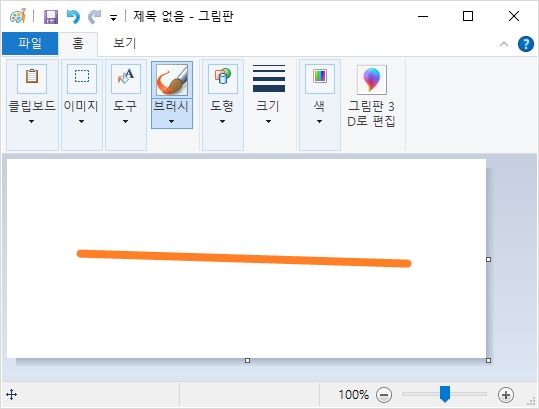This screenshot has width=539, height=409.
Task: Expand the 색 dropdown arrow
Action: click(x=319, y=121)
